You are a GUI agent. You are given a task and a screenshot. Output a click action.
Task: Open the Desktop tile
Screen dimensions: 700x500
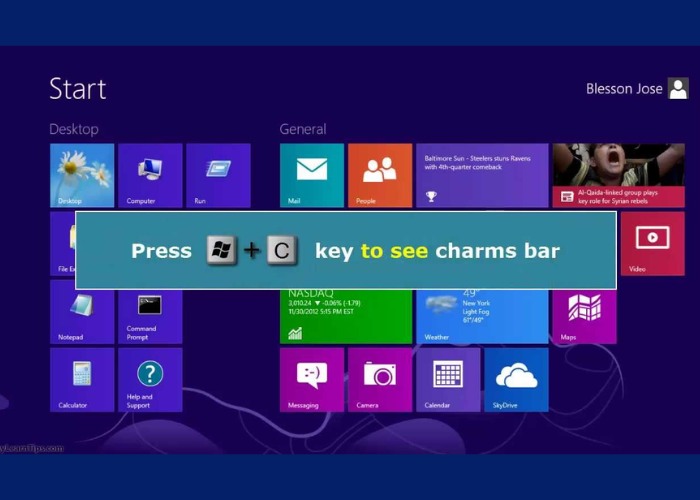click(x=82, y=175)
